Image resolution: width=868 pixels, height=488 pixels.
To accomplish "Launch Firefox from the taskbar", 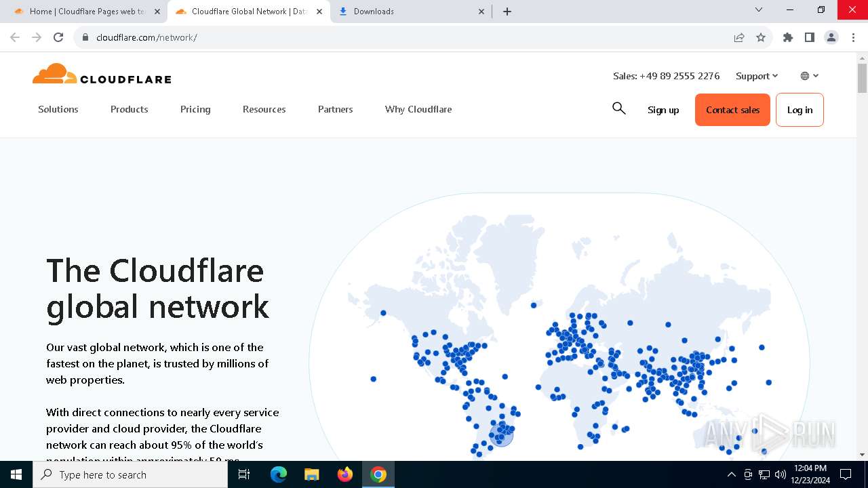I will pos(345,474).
